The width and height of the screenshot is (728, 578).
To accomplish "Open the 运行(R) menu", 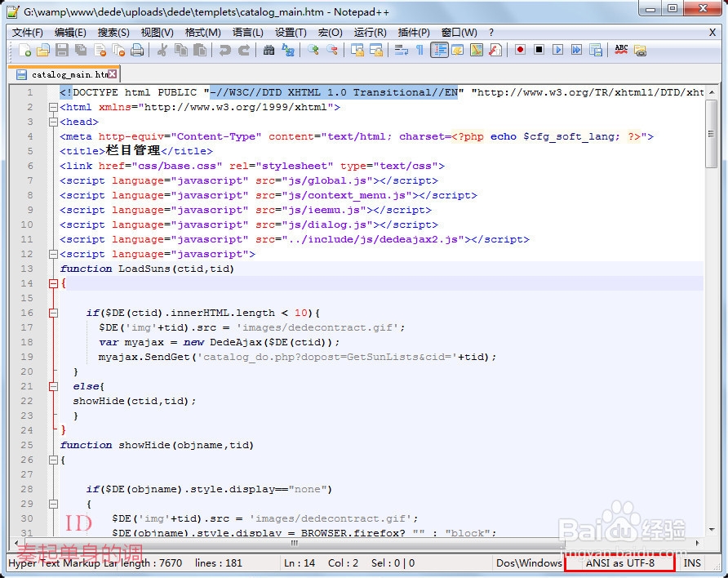I will click(370, 33).
